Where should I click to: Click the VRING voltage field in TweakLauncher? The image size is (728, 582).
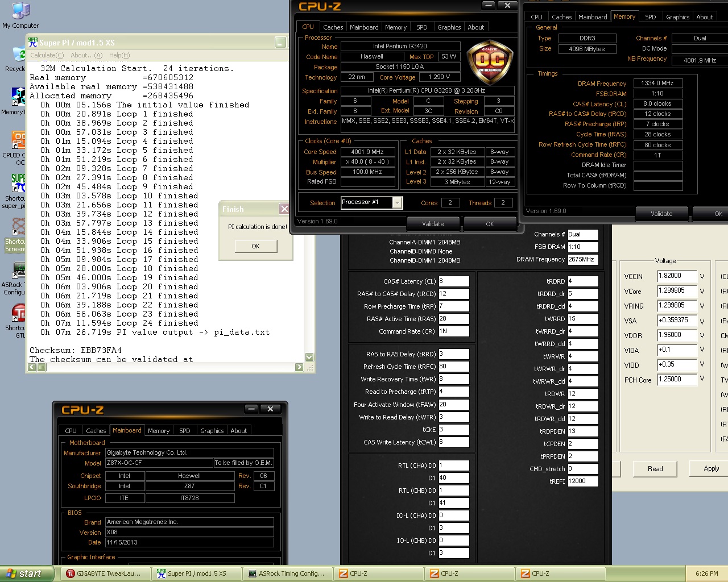pos(677,306)
